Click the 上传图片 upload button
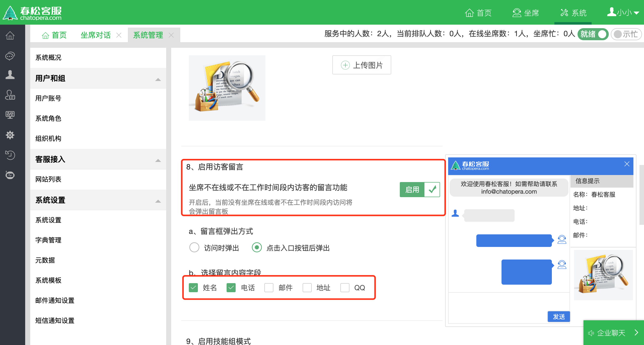 [361, 65]
